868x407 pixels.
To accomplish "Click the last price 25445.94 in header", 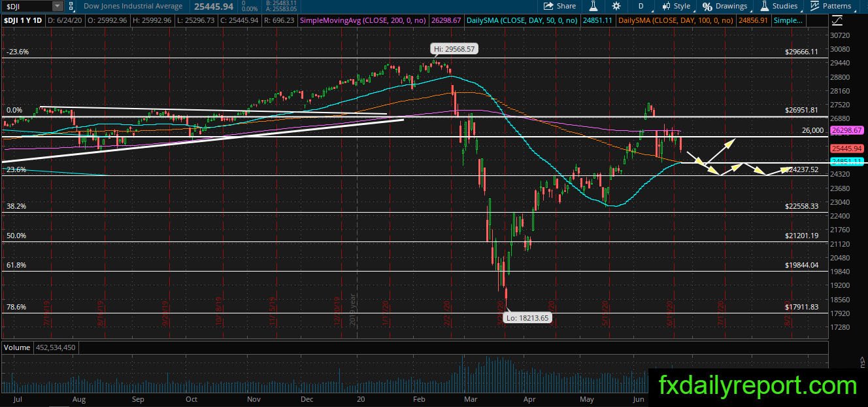I will 214,6.
